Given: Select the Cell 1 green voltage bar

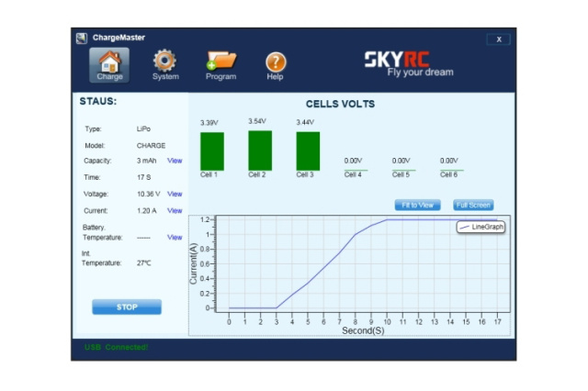Looking at the screenshot, I should [212, 151].
